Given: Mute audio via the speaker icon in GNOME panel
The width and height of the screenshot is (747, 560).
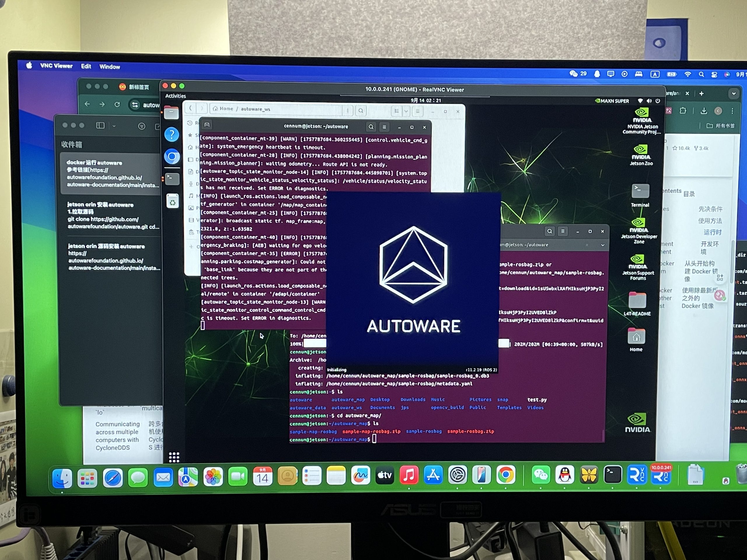Looking at the screenshot, I should pos(649,101).
